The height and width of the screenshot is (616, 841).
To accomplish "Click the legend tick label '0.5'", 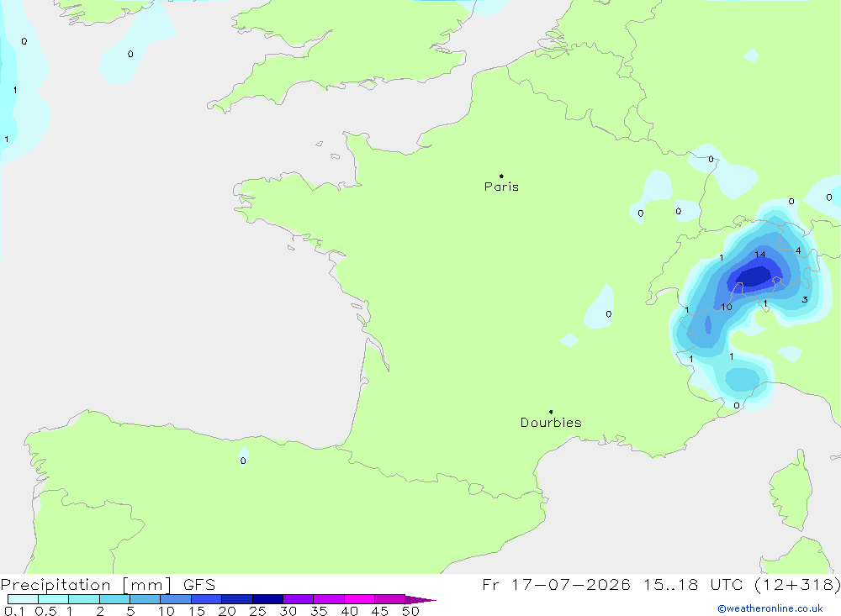I will coord(45,611).
